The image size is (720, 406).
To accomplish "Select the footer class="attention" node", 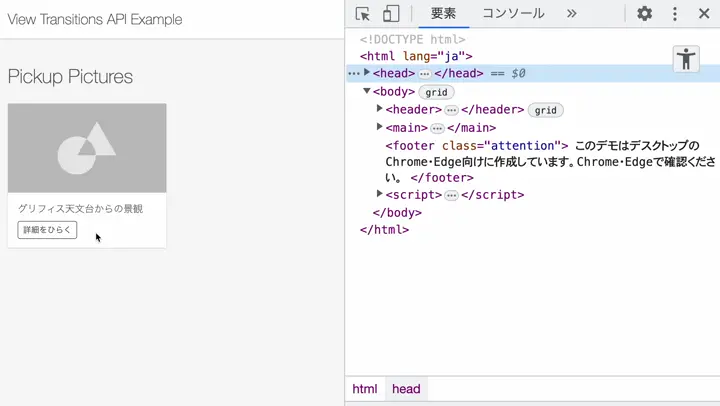I will coord(477,146).
